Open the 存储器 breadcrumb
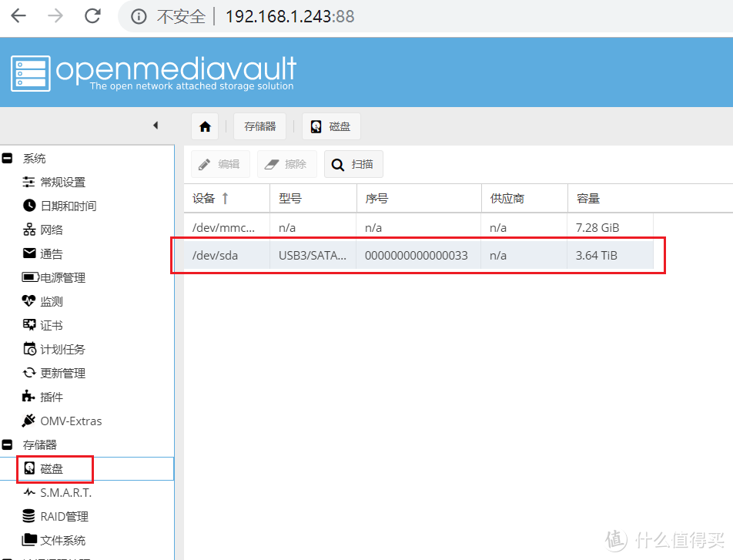The image size is (733, 560). coord(260,126)
